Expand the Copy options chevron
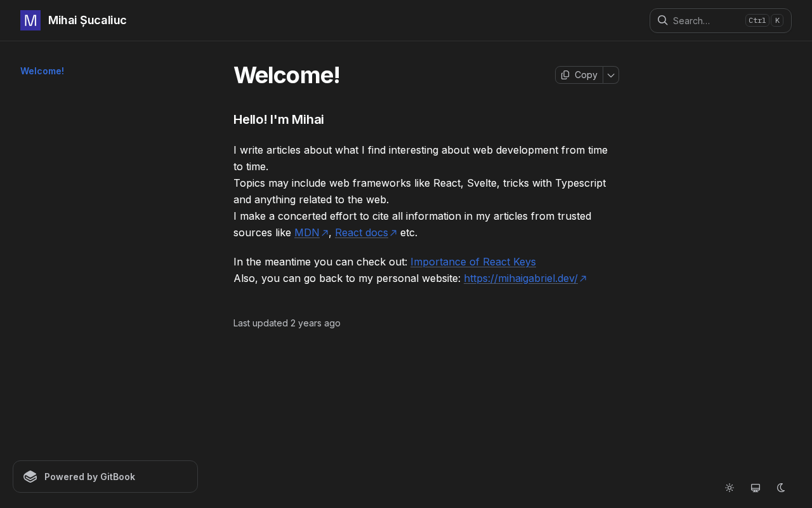 [611, 75]
